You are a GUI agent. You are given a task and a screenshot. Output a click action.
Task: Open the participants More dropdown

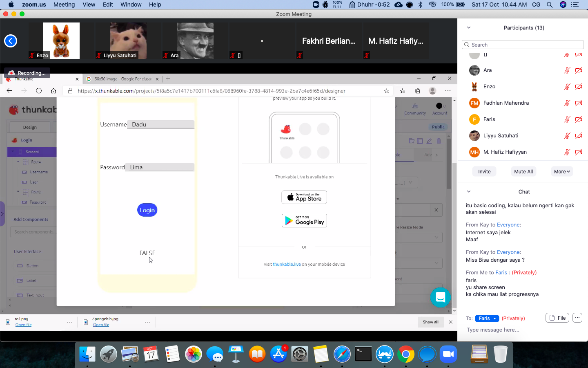click(x=562, y=171)
